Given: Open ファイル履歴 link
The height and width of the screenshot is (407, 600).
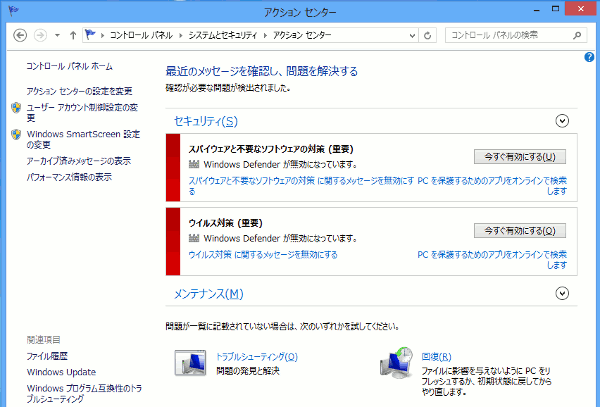Looking at the screenshot, I should [47, 356].
